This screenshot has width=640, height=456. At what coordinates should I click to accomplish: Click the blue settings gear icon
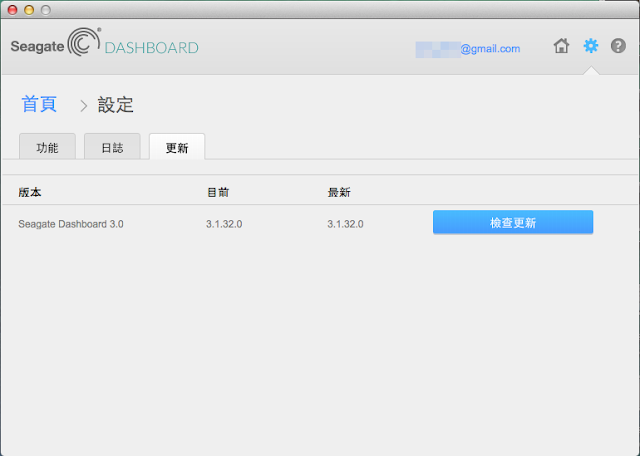(x=591, y=46)
